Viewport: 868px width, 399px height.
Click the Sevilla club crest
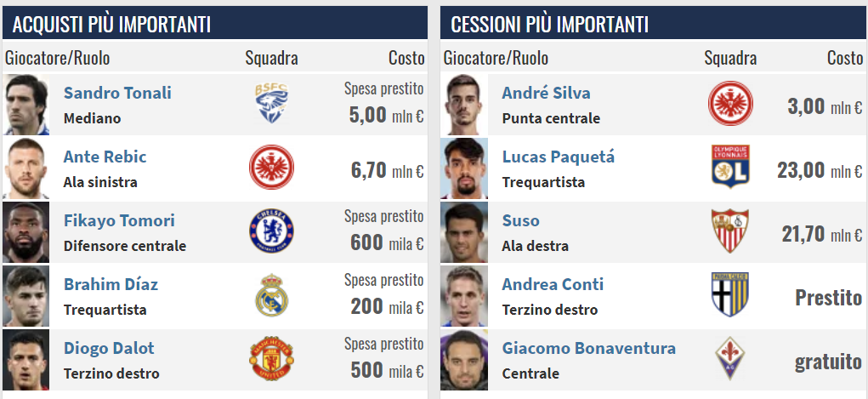tap(730, 231)
